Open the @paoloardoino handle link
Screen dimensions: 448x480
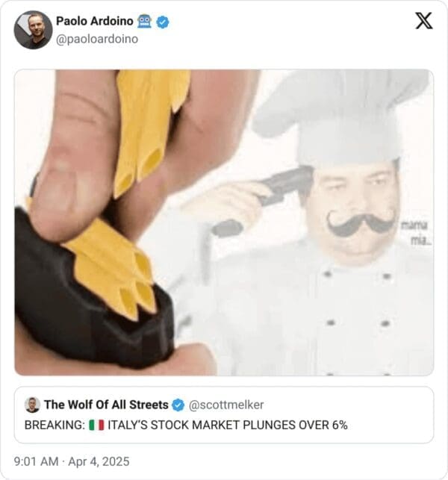pyautogui.click(x=97, y=39)
